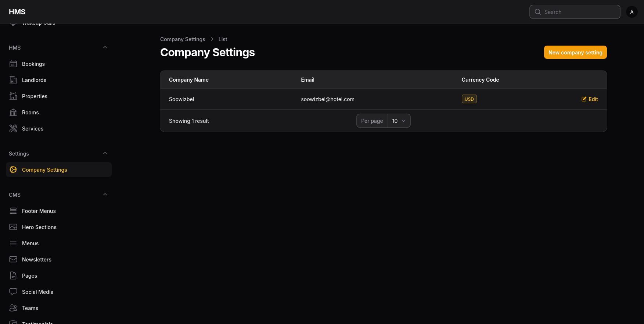The image size is (644, 324).
Task: Edit the Soowizbel company row
Action: tap(590, 99)
